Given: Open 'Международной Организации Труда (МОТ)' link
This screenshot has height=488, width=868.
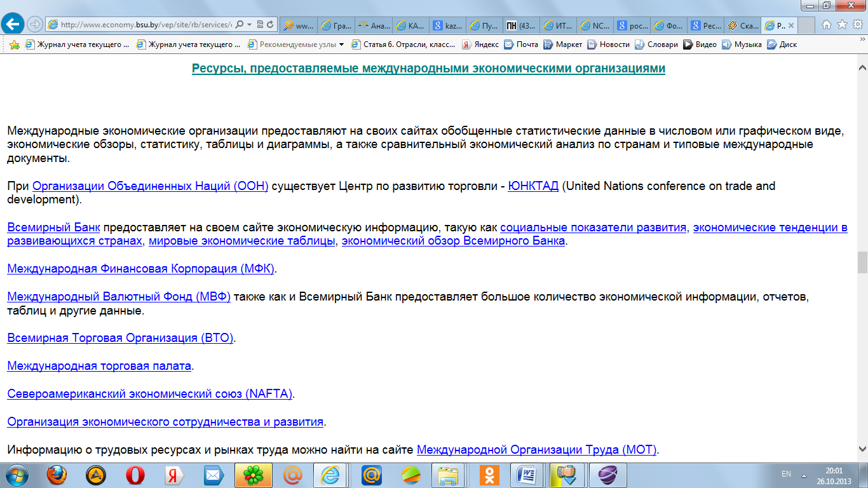Looking at the screenshot, I should (x=536, y=450).
